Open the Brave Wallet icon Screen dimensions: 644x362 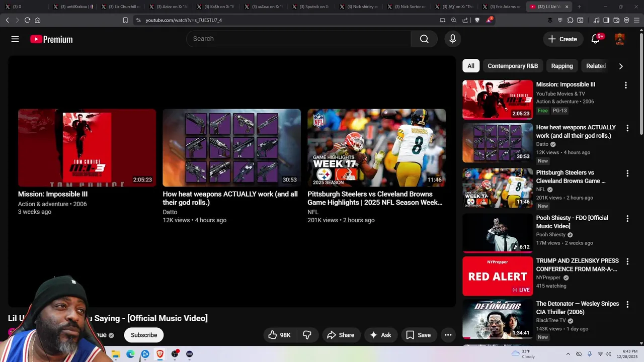pos(616,20)
